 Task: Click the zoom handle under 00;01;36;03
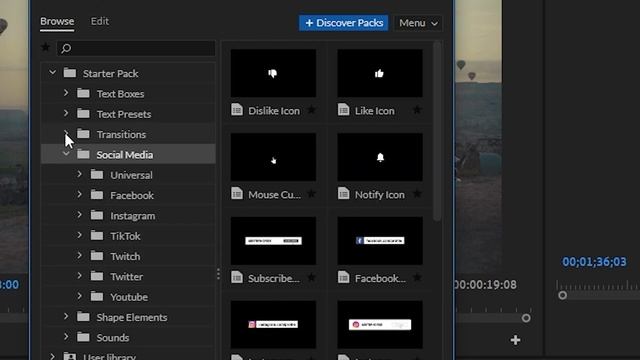coord(562,295)
